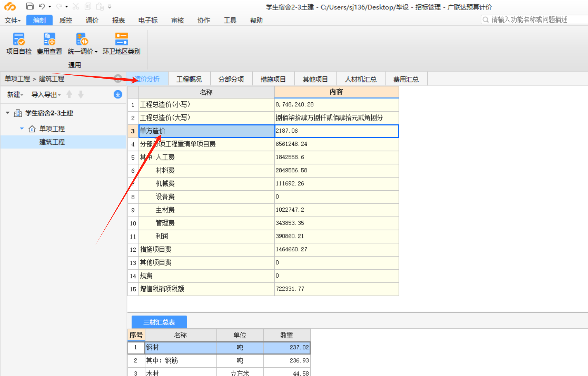Open the 协作 menu
Image resolution: width=588 pixels, height=376 pixels.
(204, 20)
